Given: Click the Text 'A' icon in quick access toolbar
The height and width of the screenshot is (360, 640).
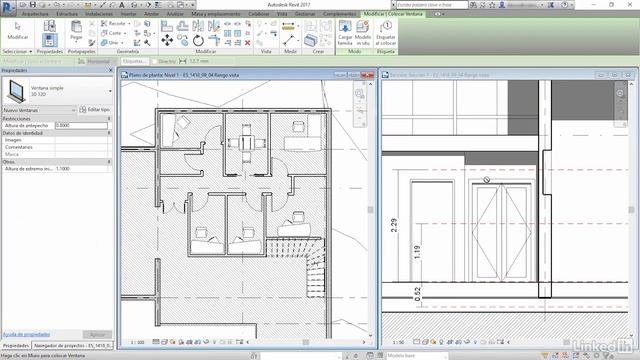Looking at the screenshot, I should point(122,5).
